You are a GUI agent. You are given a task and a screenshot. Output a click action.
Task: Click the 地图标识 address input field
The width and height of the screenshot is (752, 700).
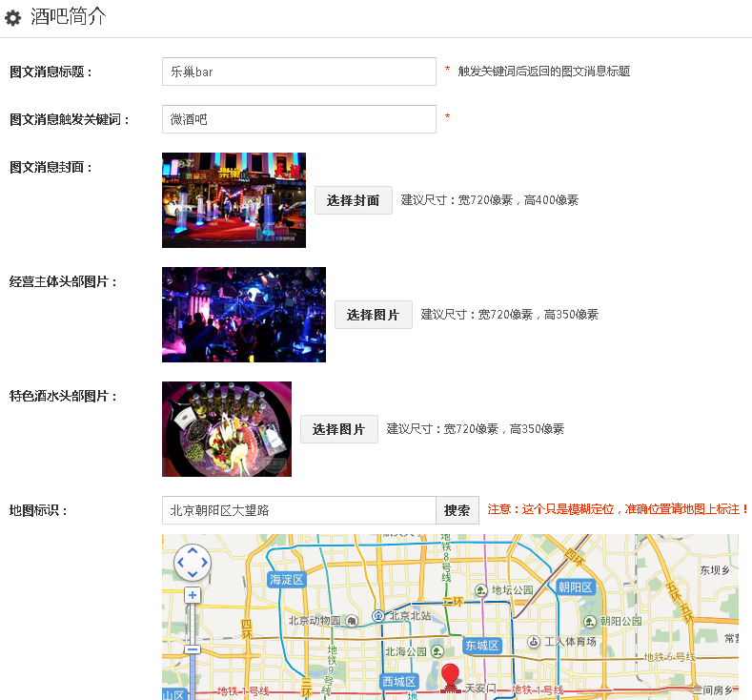point(298,510)
